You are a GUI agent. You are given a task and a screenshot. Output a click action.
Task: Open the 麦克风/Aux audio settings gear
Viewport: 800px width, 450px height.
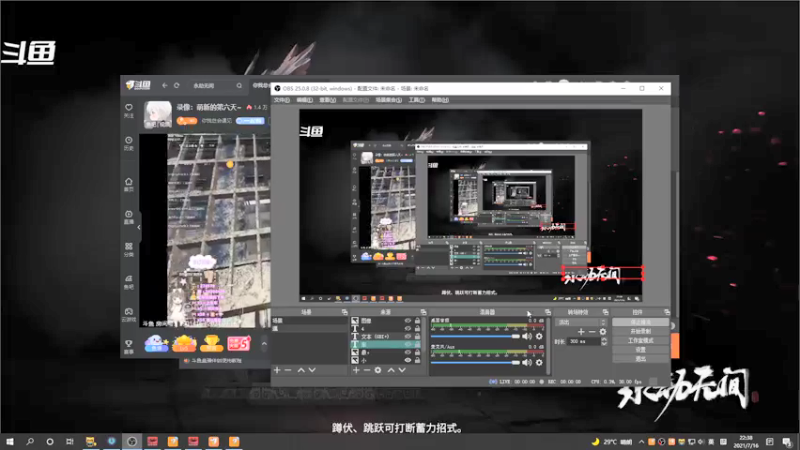[x=539, y=362]
